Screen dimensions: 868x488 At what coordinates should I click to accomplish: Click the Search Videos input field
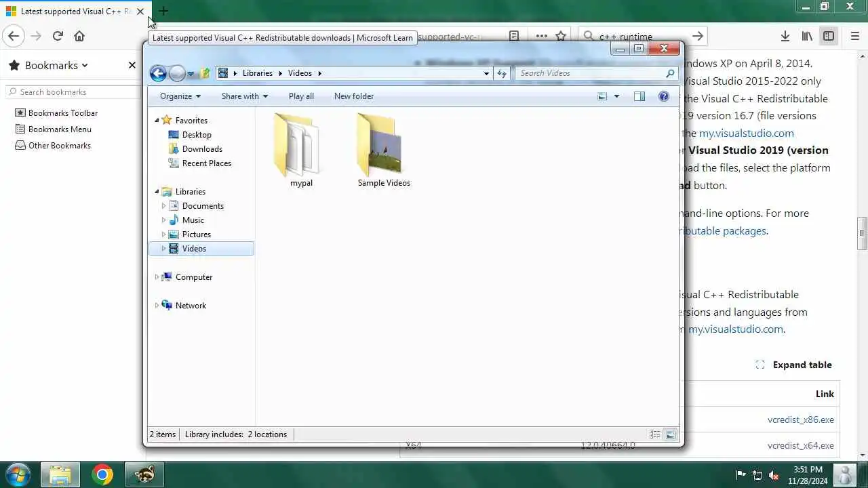pyautogui.click(x=590, y=73)
